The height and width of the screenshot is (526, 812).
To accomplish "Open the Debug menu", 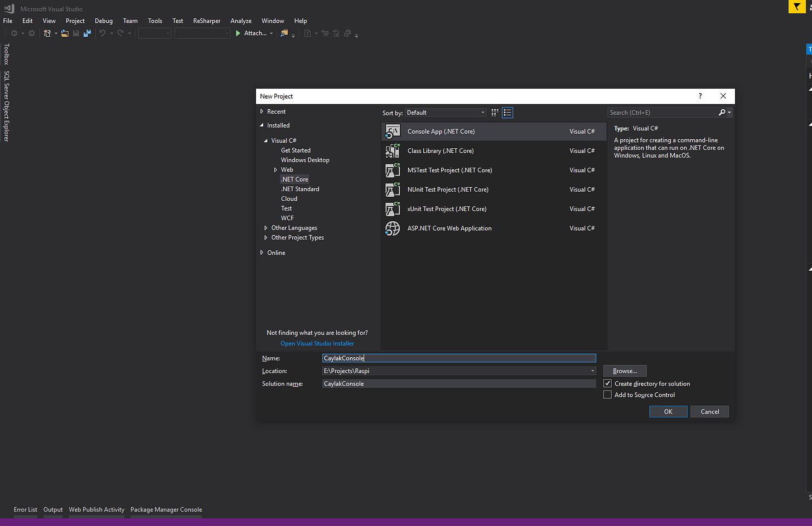I will [x=104, y=21].
